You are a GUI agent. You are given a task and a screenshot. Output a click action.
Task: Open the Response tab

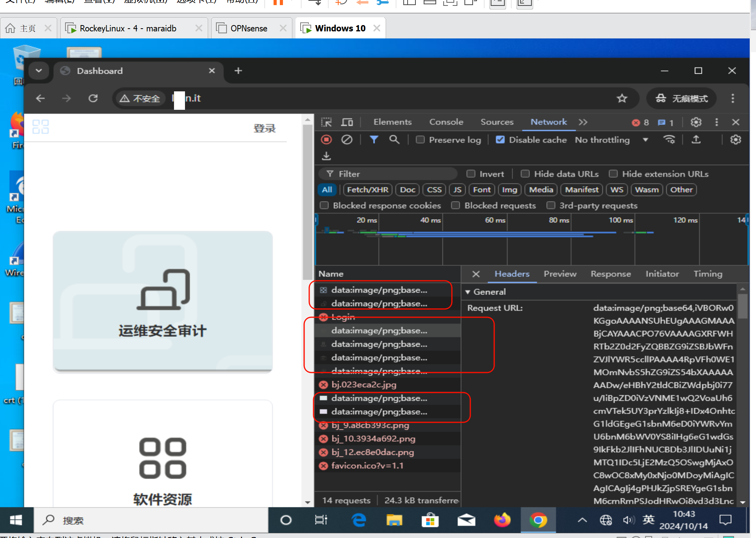point(611,274)
